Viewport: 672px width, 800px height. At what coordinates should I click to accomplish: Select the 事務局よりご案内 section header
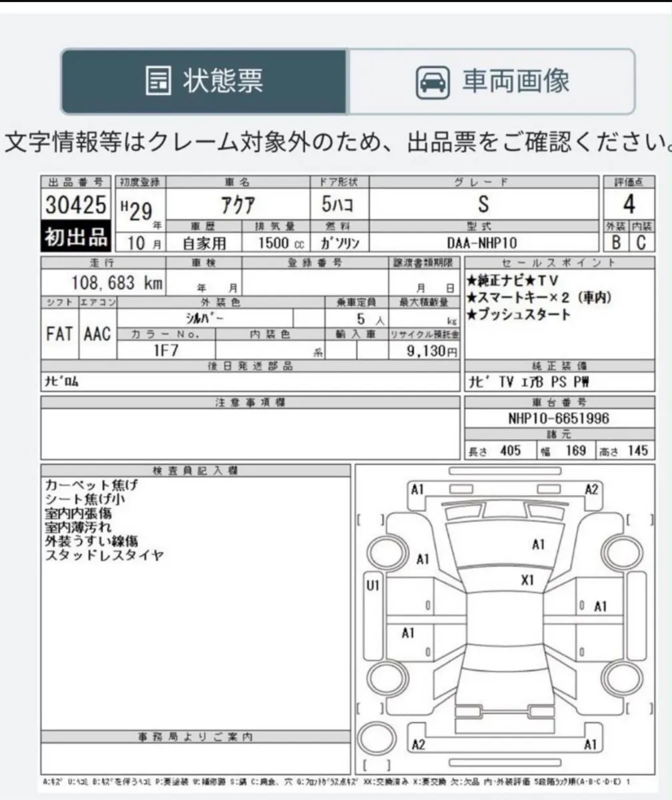196,737
